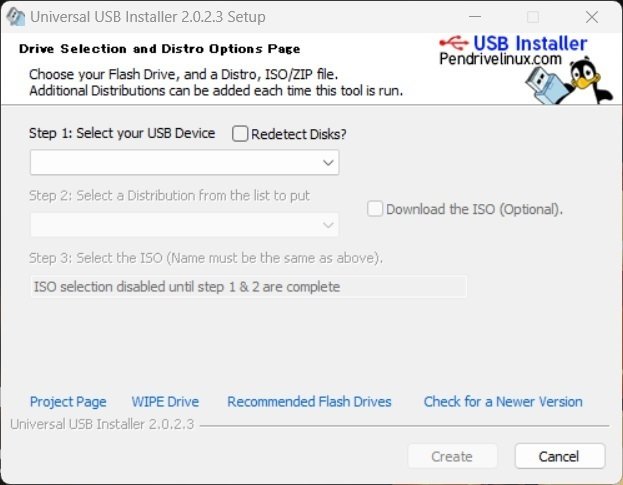Minimize the Setup window

[475, 17]
